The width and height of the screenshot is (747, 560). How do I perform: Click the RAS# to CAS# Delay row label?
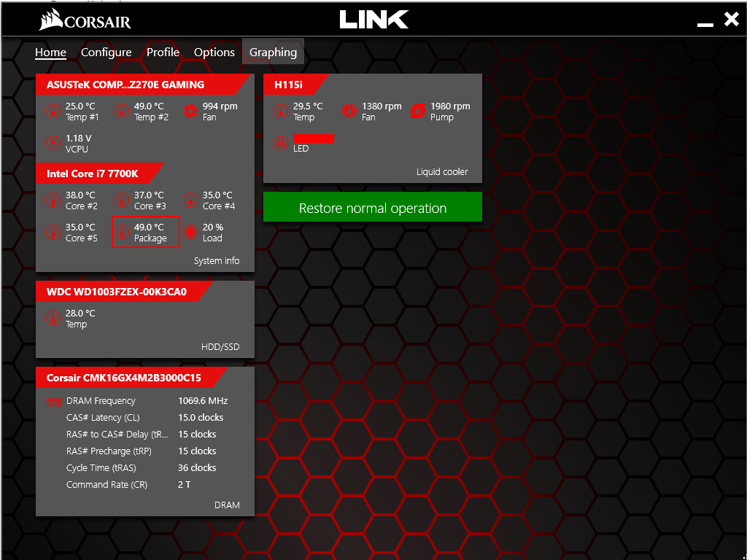point(117,435)
